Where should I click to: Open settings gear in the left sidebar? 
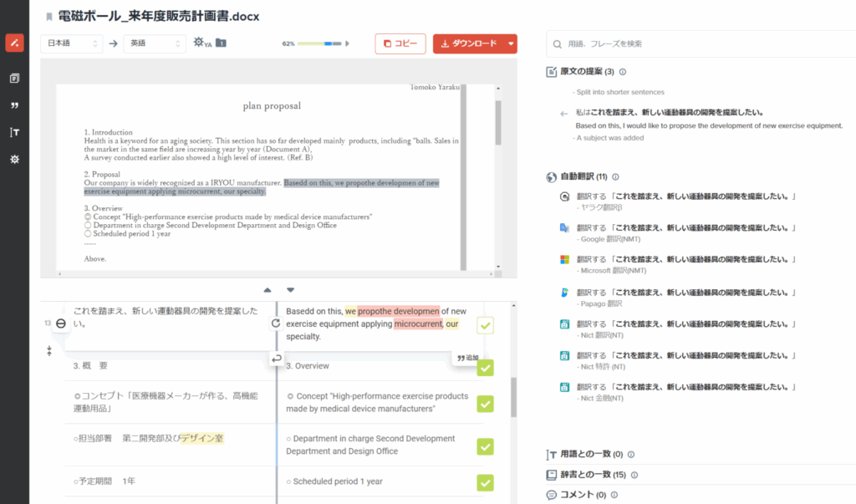click(14, 159)
